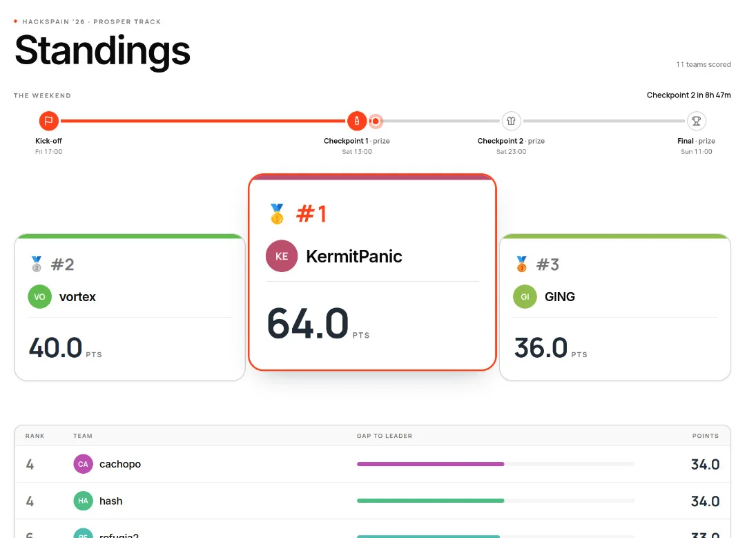
Task: Click the Checkpoint 2 shirt icon
Action: [511, 121]
